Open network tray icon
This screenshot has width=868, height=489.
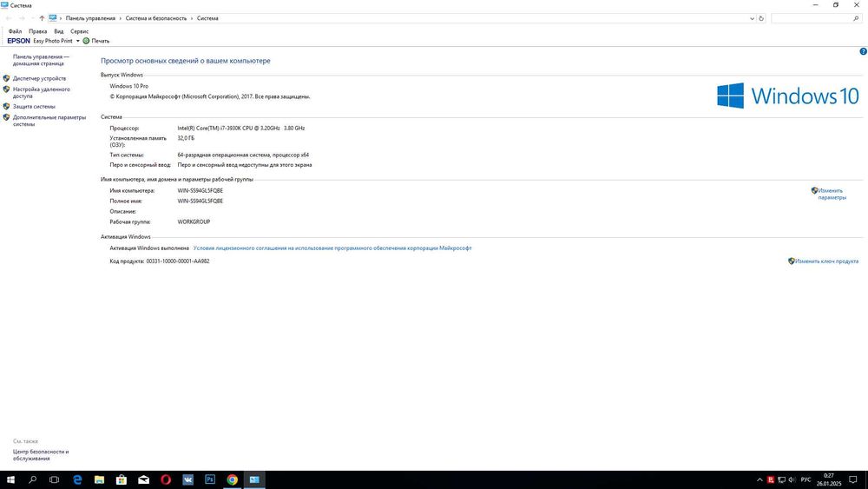point(781,479)
